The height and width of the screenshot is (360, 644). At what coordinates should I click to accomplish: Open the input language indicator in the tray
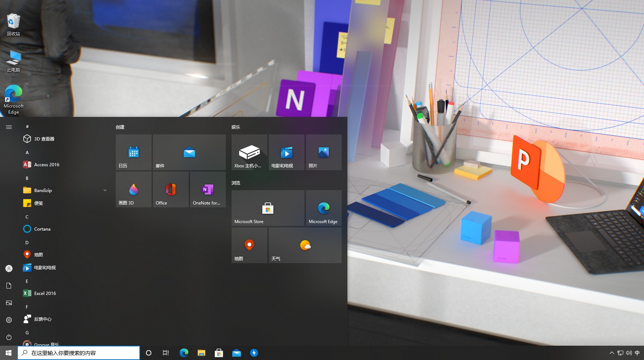[x=638, y=353]
